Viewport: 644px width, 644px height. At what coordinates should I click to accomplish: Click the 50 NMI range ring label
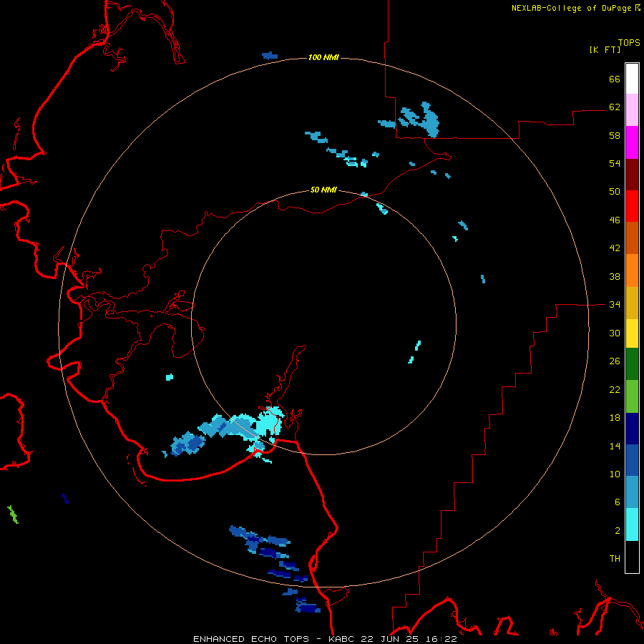pyautogui.click(x=323, y=190)
